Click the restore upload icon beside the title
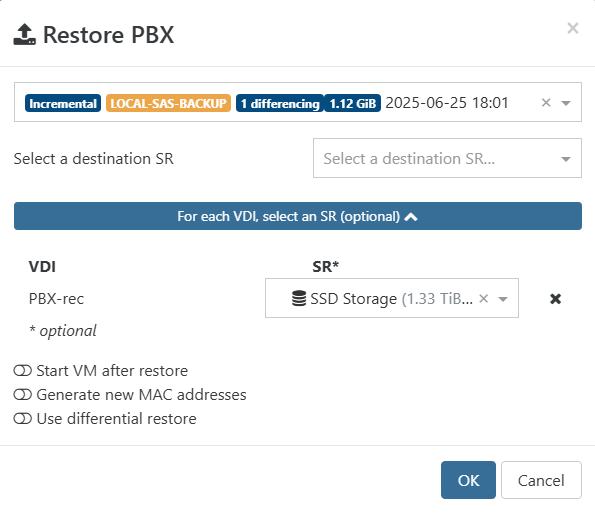Image resolution: width=595 pixels, height=513 pixels. pyautogui.click(x=25, y=34)
